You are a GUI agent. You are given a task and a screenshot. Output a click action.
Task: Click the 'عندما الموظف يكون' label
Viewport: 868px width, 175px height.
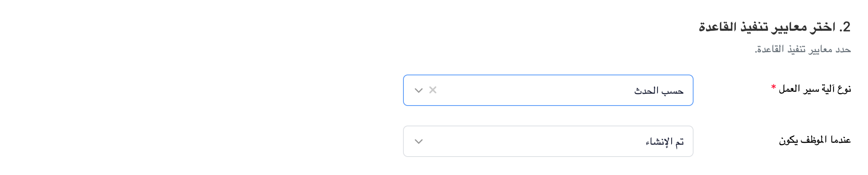tap(815, 140)
